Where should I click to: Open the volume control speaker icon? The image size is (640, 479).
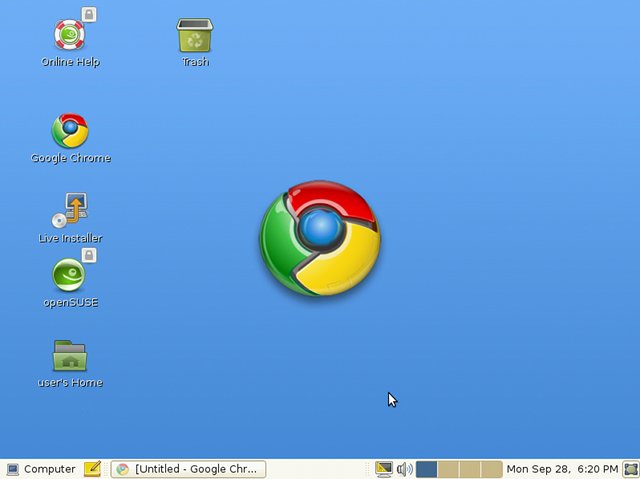tap(404, 469)
